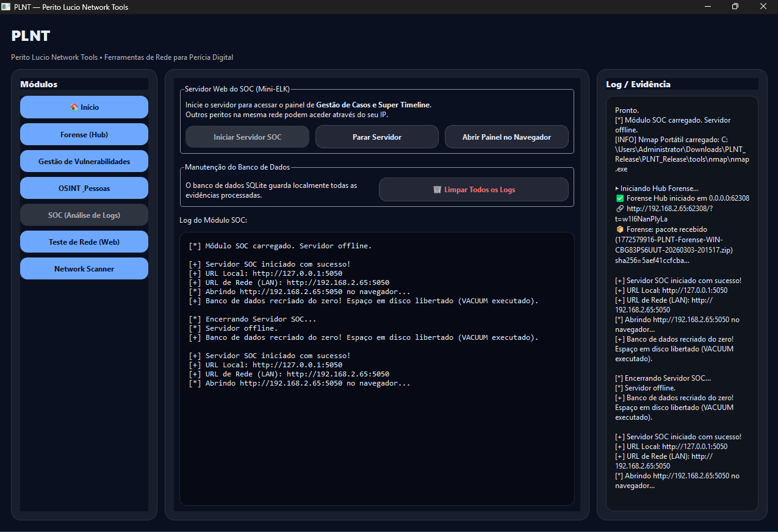
Task: Select SOC (Análise de Logs) module
Action: point(84,215)
